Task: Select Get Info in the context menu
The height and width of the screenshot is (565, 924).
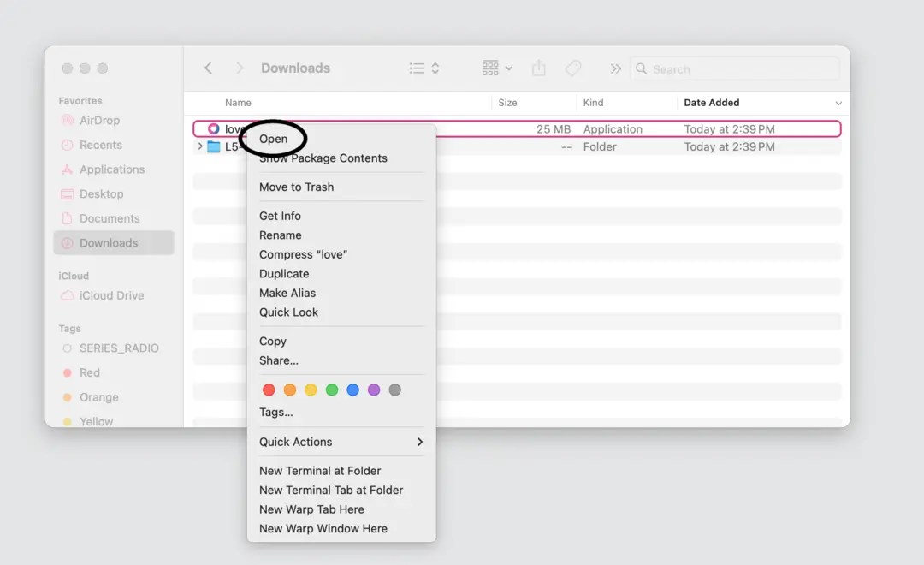Action: pyautogui.click(x=280, y=216)
